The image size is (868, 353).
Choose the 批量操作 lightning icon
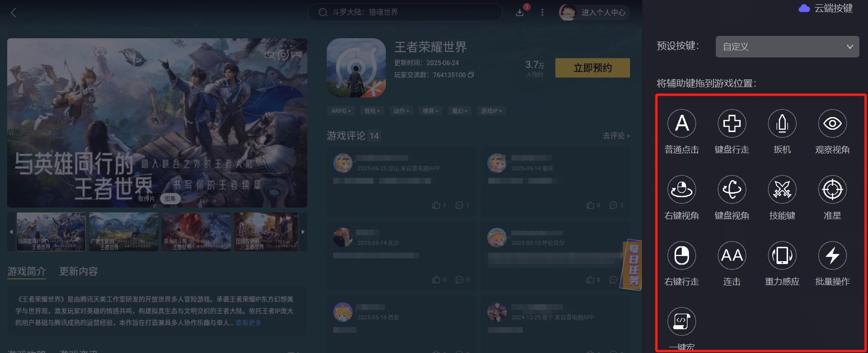[832, 255]
